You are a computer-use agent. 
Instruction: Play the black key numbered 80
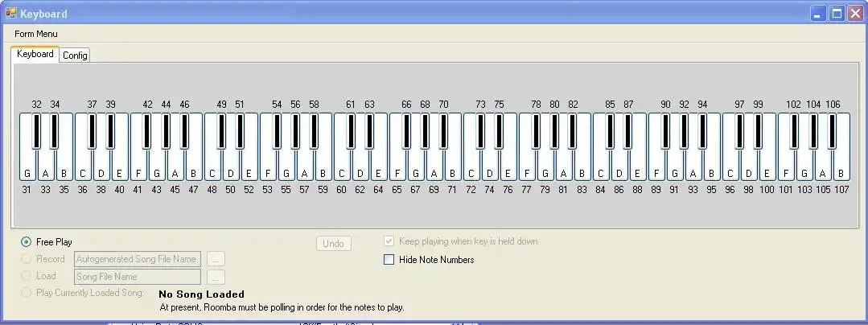(x=555, y=130)
